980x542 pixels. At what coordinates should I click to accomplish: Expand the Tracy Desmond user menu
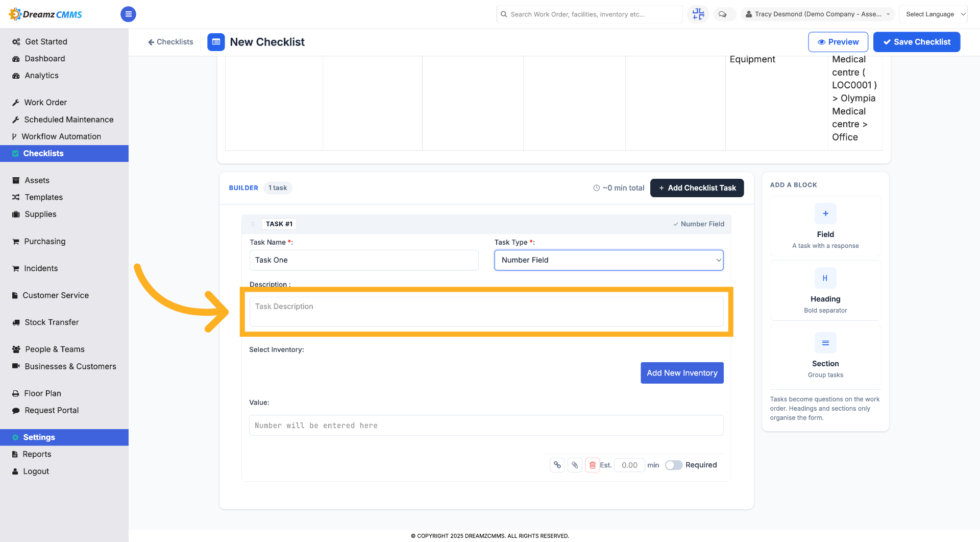click(x=817, y=14)
